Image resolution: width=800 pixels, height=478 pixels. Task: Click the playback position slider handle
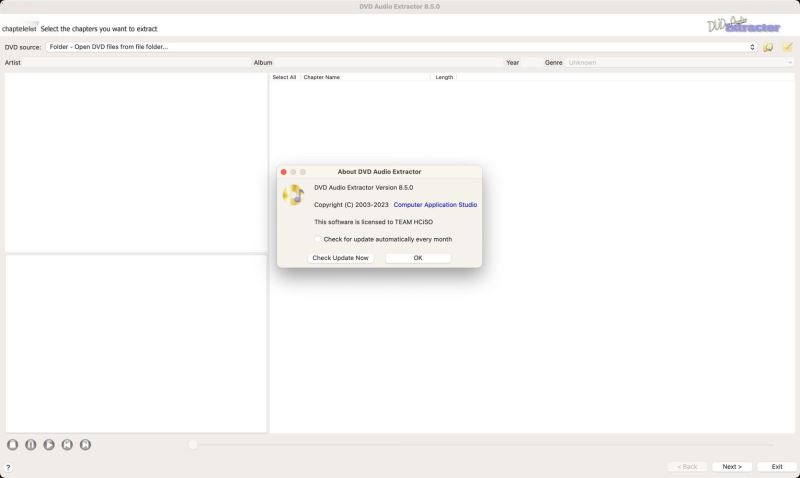(193, 445)
